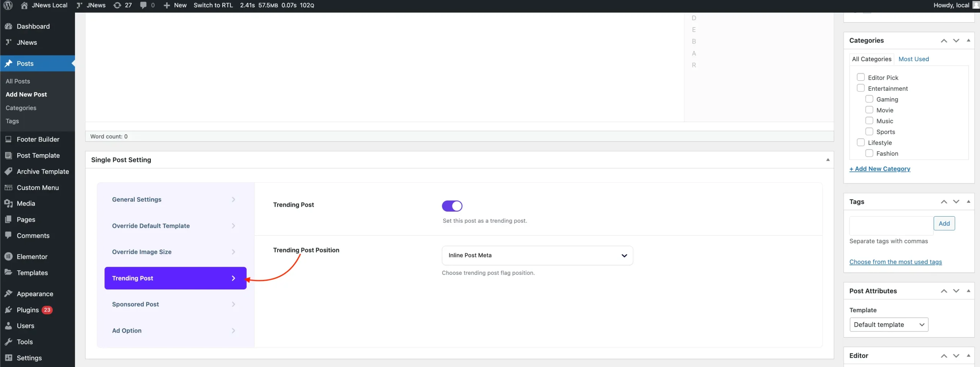The width and height of the screenshot is (980, 367).
Task: Click the updates refresh icon
Action: (118, 5)
